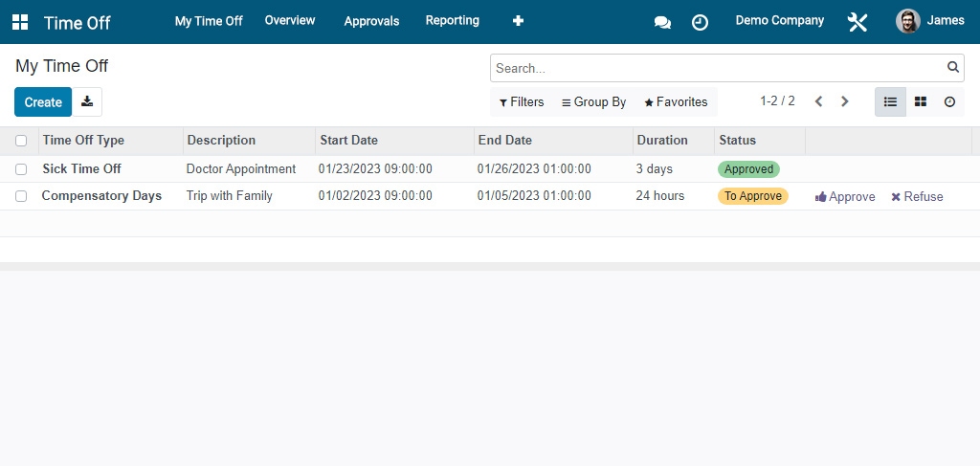The image size is (980, 466).
Task: Open the Sick Time Off record
Action: pyautogui.click(x=82, y=169)
